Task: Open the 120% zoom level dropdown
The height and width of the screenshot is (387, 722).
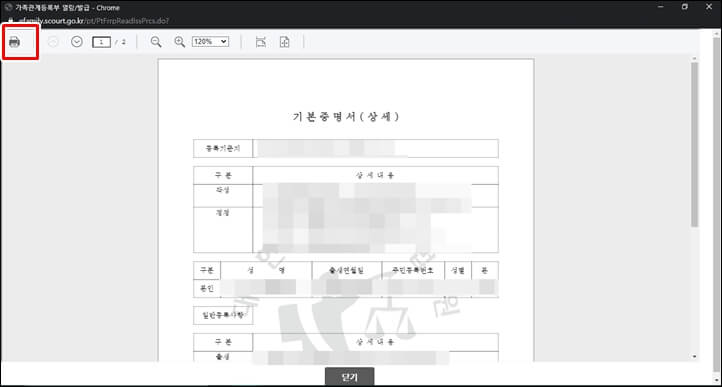Action: [210, 42]
